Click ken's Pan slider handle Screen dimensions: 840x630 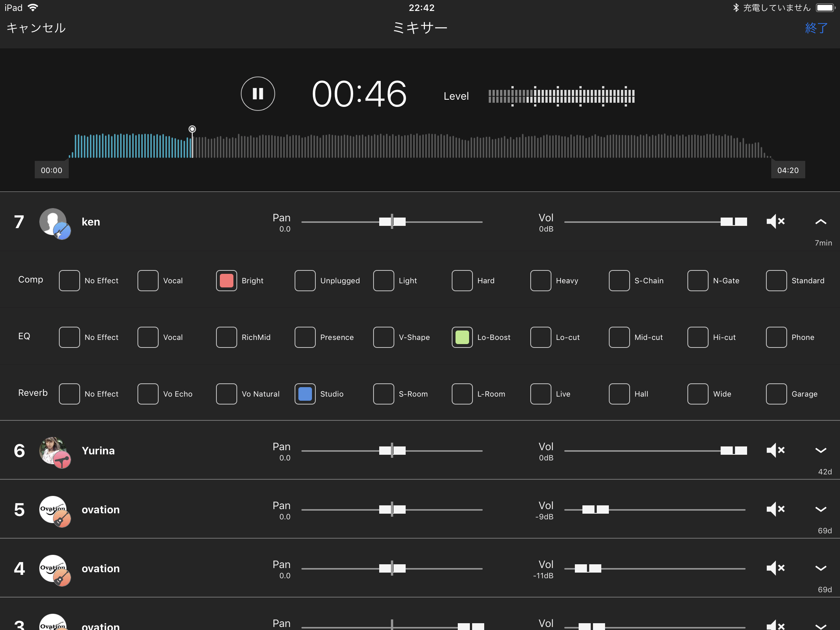coord(392,222)
